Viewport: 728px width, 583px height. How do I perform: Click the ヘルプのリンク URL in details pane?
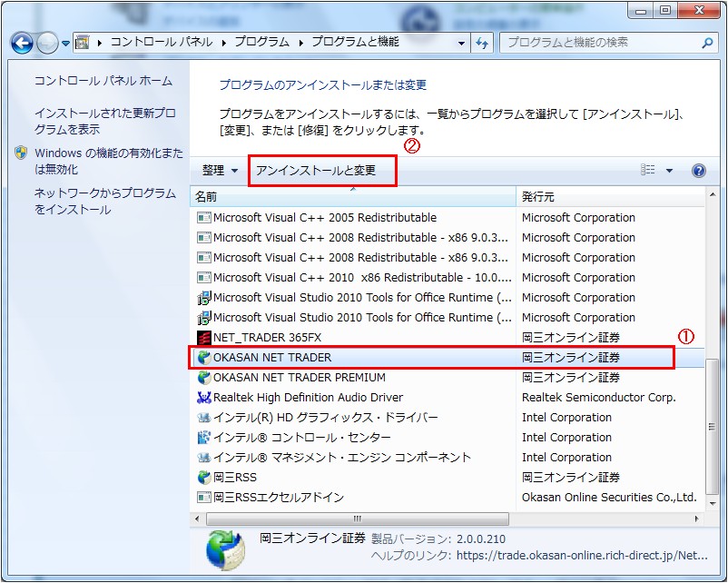pos(582,556)
